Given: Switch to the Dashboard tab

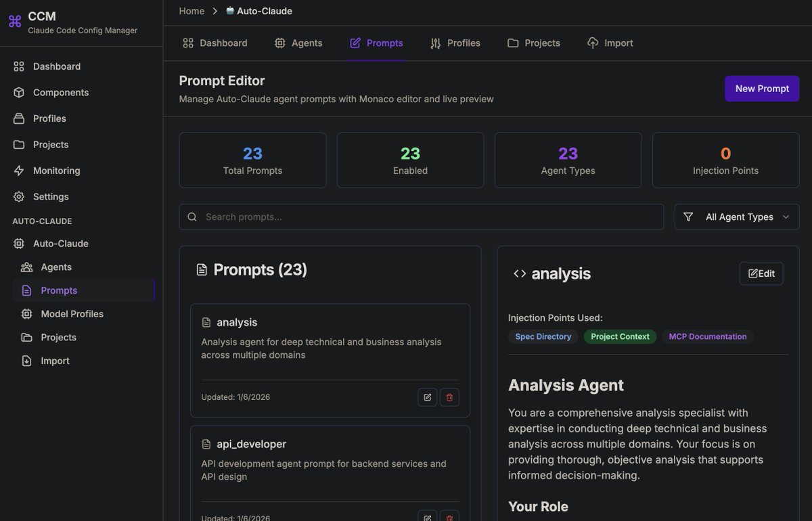Looking at the screenshot, I should (x=215, y=43).
